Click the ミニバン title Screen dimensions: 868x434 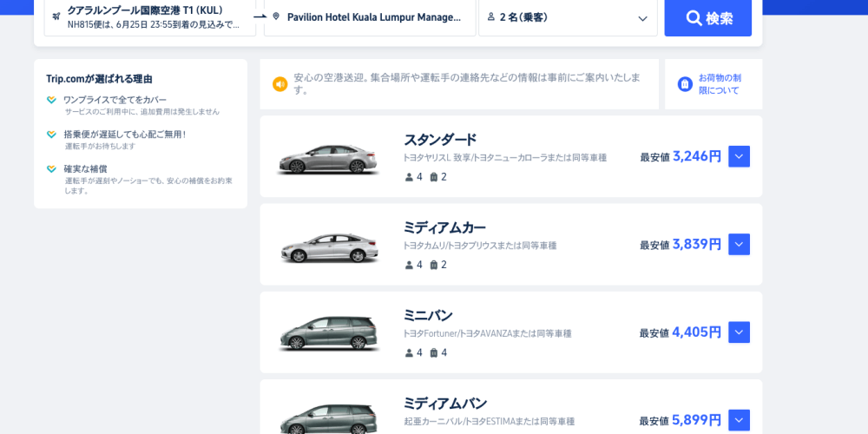(x=428, y=316)
